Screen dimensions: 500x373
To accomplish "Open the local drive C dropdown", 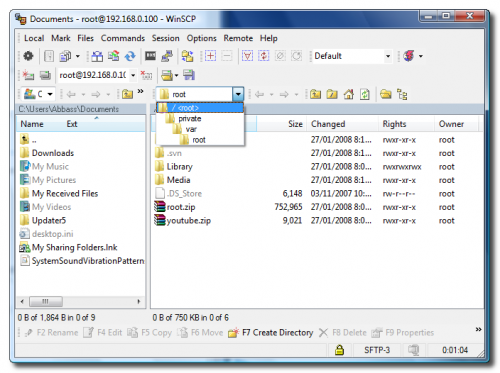I will (50, 94).
